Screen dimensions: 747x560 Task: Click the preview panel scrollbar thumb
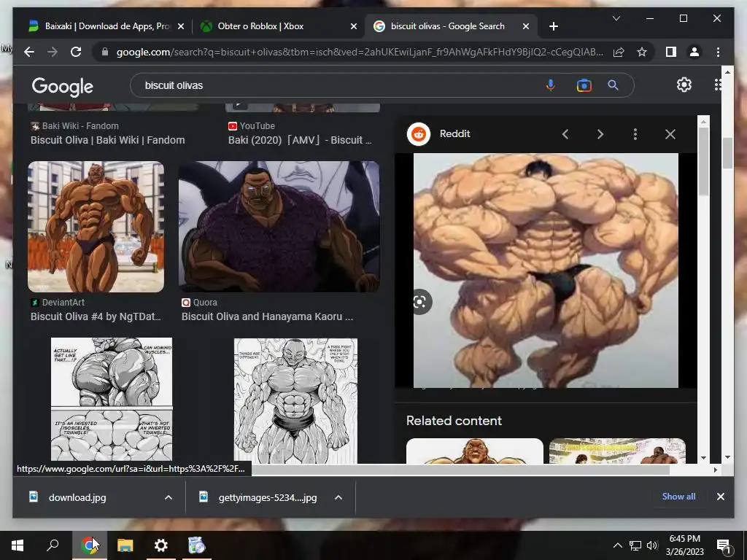(x=704, y=161)
